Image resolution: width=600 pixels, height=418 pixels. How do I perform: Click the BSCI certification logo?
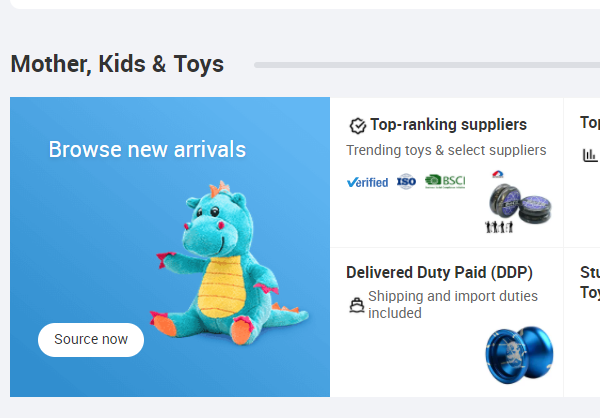pos(445,181)
